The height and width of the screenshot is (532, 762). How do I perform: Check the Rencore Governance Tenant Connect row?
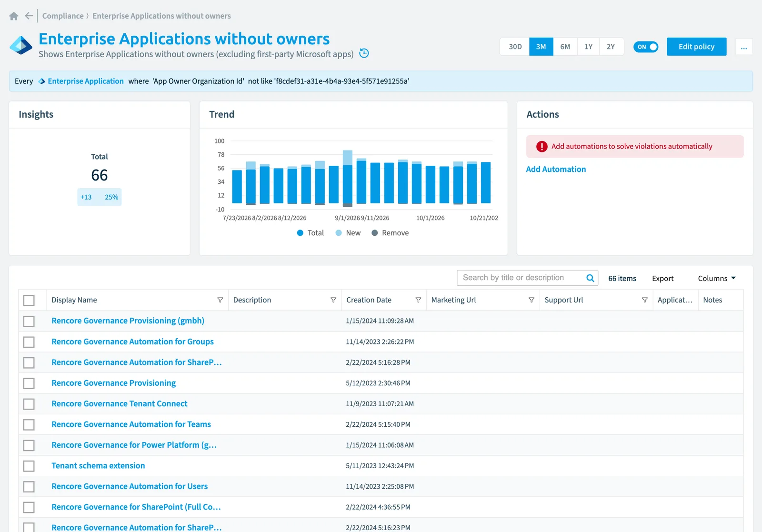(x=29, y=404)
